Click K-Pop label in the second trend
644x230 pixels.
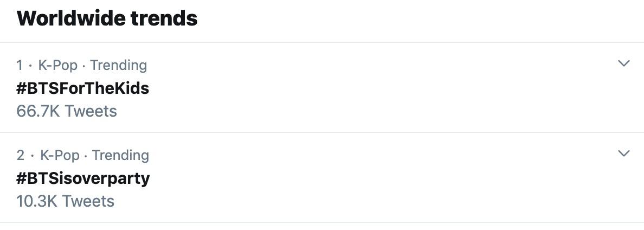pyautogui.click(x=60, y=156)
